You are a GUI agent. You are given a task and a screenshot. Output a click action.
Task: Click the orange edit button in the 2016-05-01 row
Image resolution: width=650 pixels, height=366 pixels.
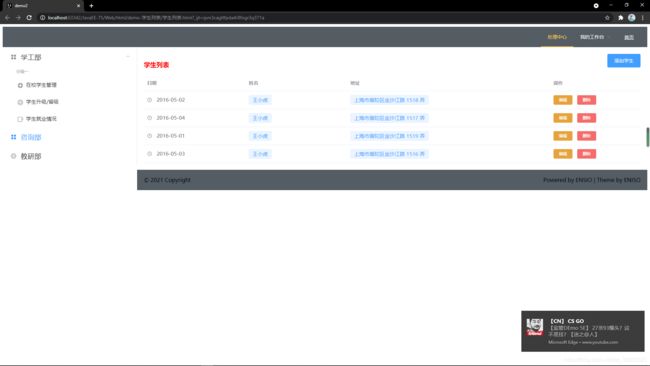(563, 136)
